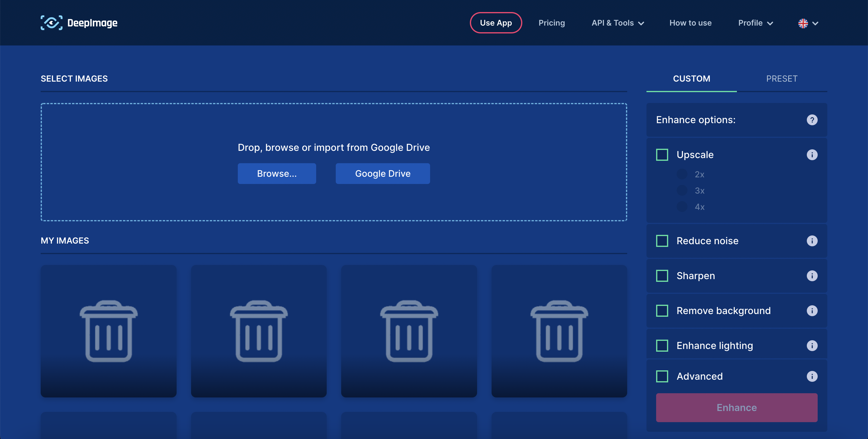Enable the Upscale checkbox
This screenshot has height=439, width=868.
[662, 154]
